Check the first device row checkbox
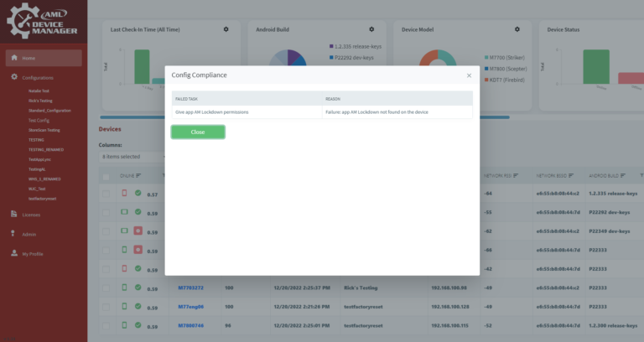The height and width of the screenshot is (342, 644). click(106, 194)
